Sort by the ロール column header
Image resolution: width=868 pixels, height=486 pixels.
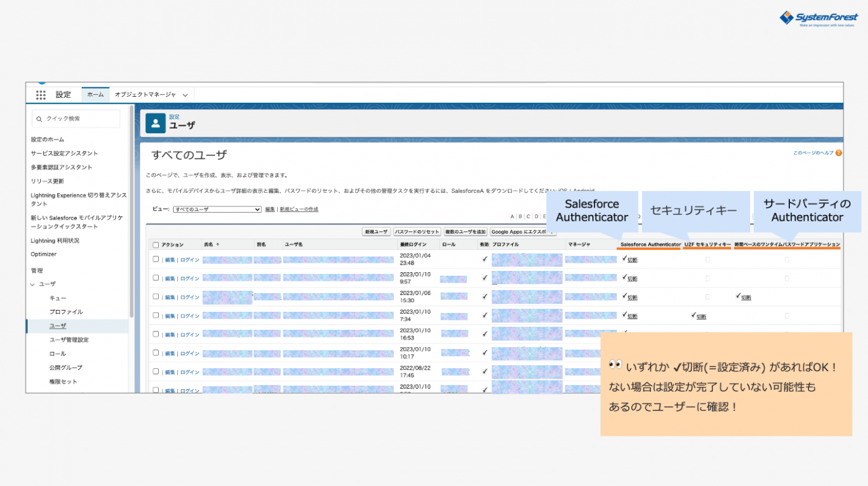pyautogui.click(x=449, y=245)
